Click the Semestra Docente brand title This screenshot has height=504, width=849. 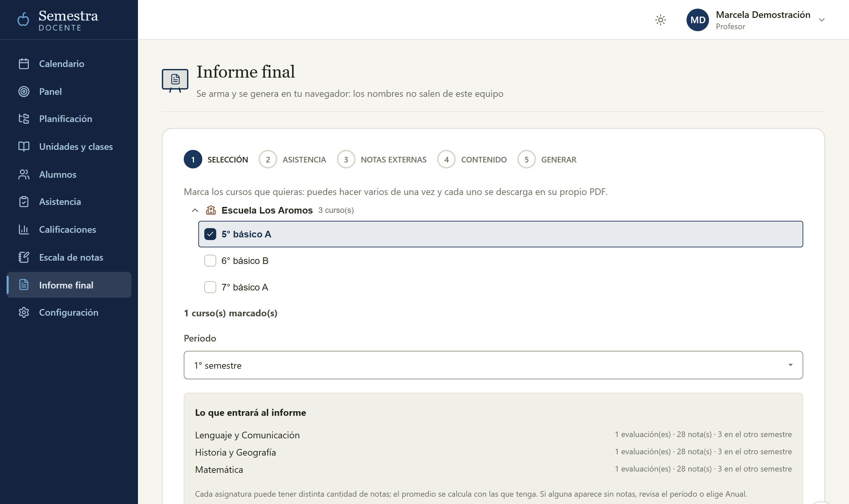[x=68, y=20]
